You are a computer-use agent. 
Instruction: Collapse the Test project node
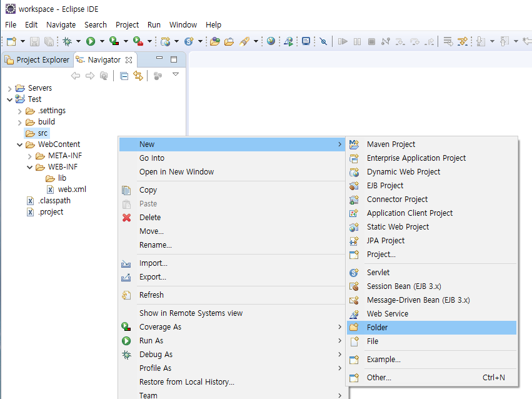point(9,100)
